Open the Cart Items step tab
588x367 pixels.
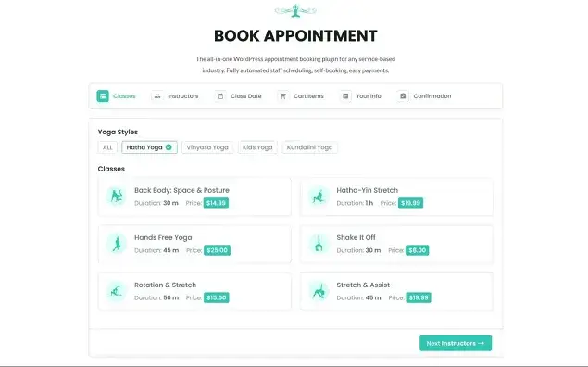click(301, 96)
